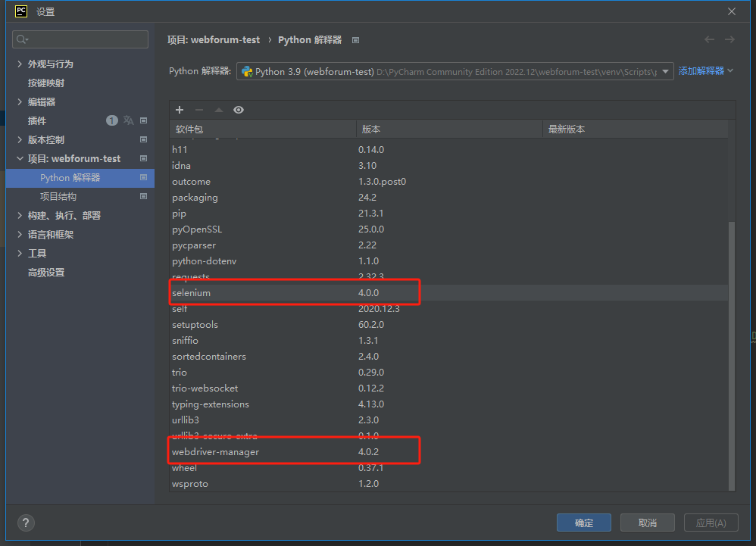Select the packaging package row

[x=448, y=197]
